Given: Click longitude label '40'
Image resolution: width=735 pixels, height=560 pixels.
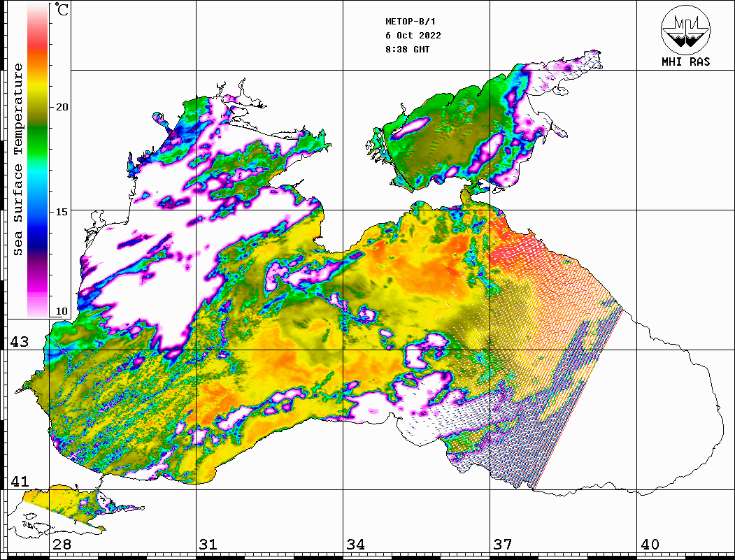Looking at the screenshot, I should 650,544.
